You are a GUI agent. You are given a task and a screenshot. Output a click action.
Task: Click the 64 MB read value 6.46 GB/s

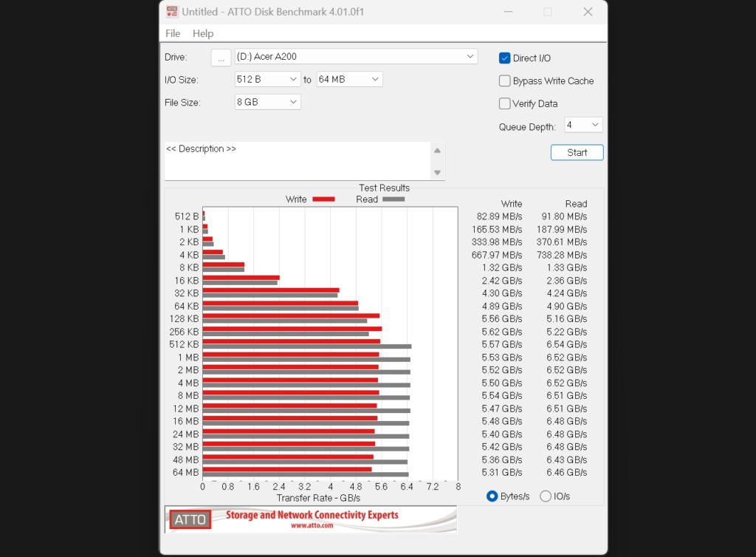[566, 472]
